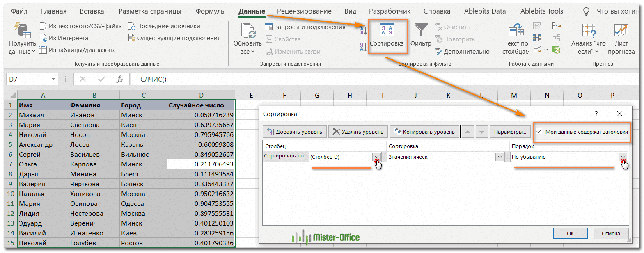Open the Рецензирование ribbon tab
644x253 pixels.
304,11
